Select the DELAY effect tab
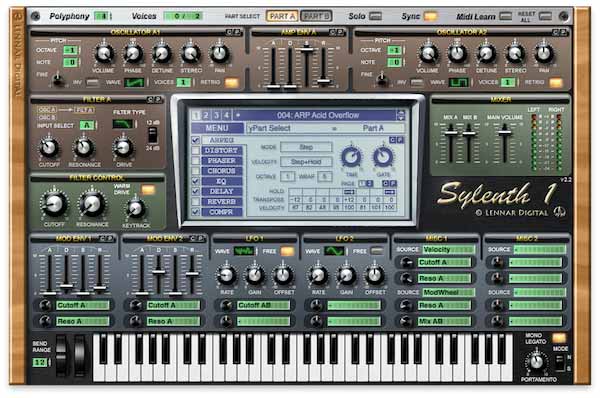600x398 pixels. click(x=222, y=191)
